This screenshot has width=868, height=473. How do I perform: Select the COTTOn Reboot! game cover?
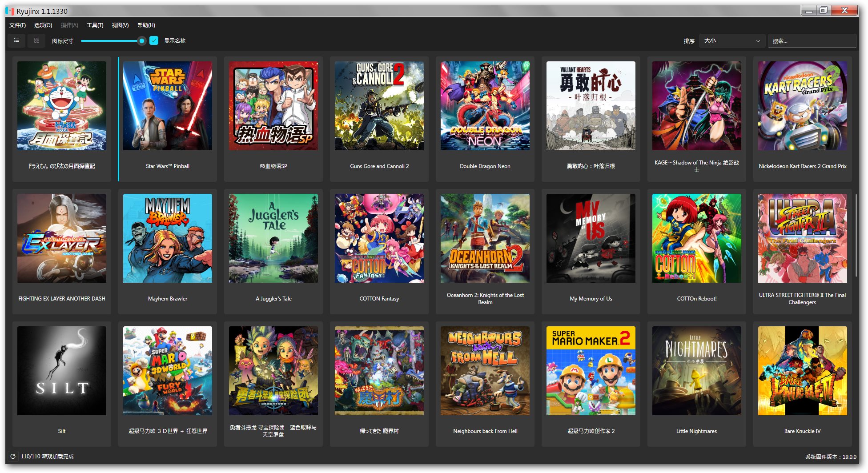coord(697,238)
